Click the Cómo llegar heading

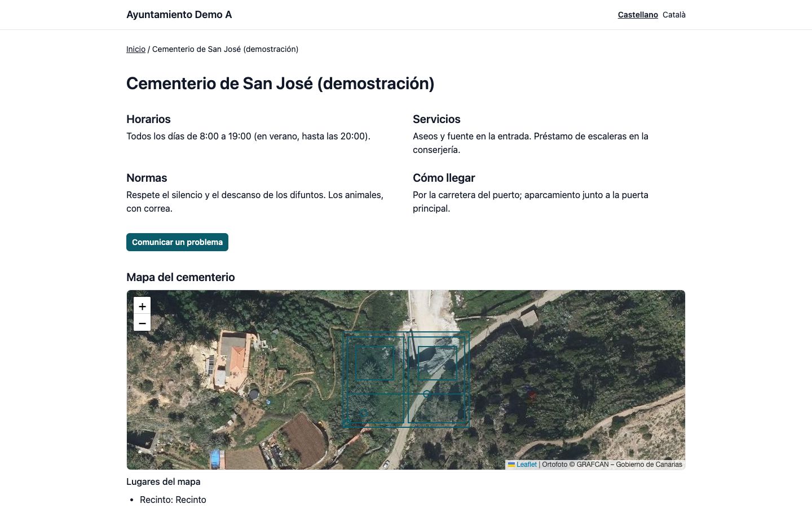[444, 178]
